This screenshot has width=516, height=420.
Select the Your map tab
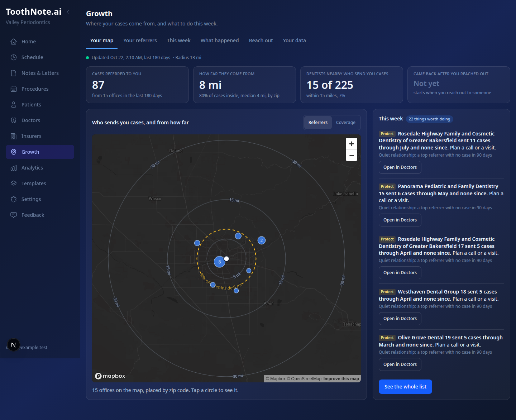[x=102, y=40]
